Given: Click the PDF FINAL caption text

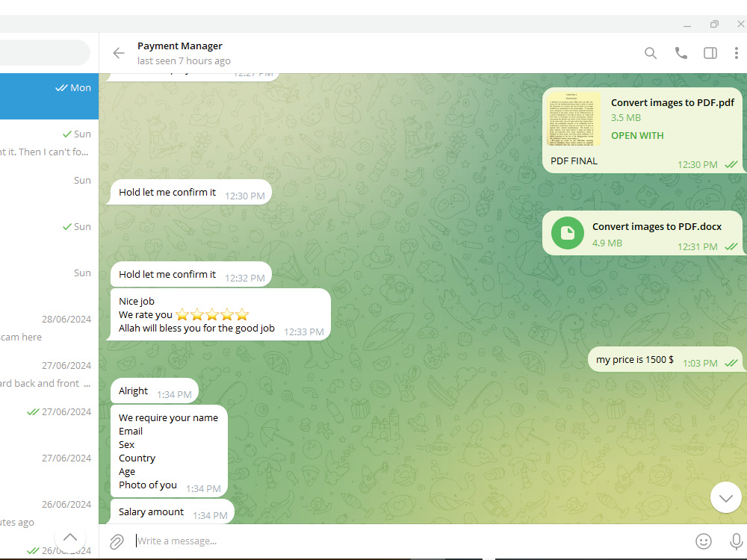Looking at the screenshot, I should (x=574, y=161).
